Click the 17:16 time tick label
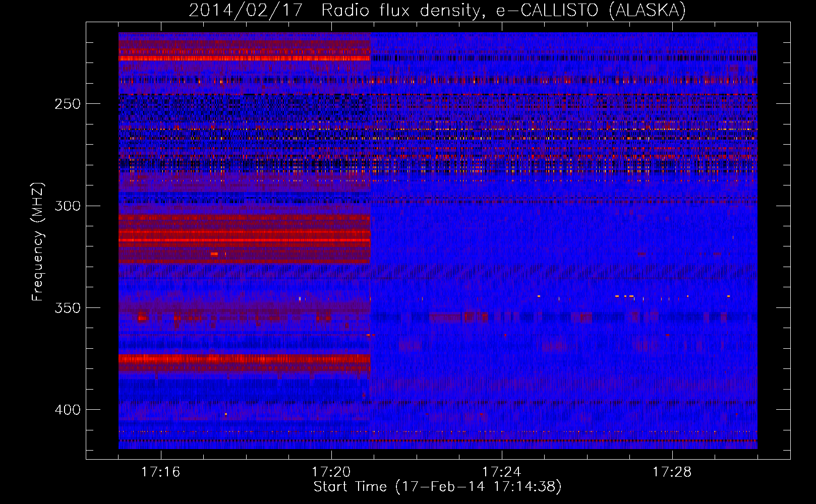The width and height of the screenshot is (816, 504). tap(161, 472)
